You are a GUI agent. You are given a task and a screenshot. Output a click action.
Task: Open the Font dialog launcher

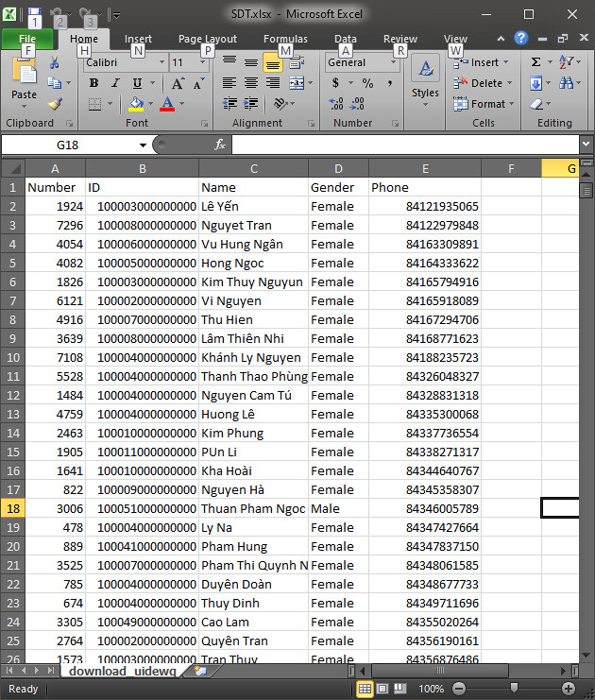pos(204,123)
